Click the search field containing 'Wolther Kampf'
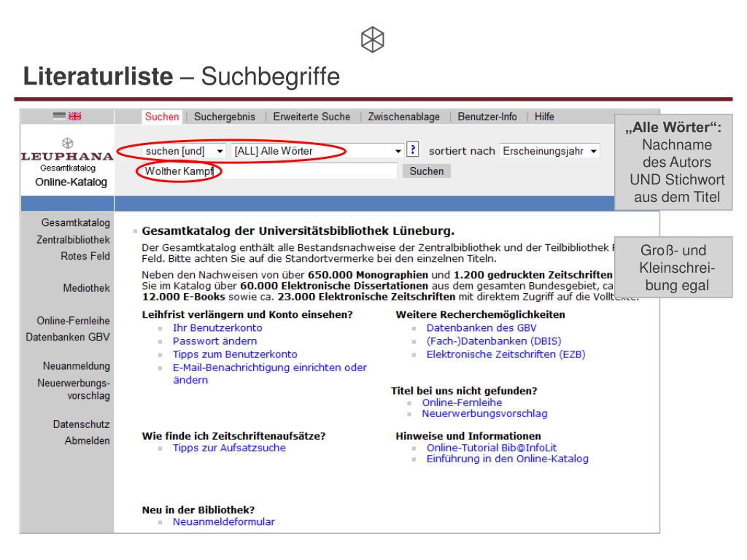This screenshot has height=560, width=747. (269, 171)
